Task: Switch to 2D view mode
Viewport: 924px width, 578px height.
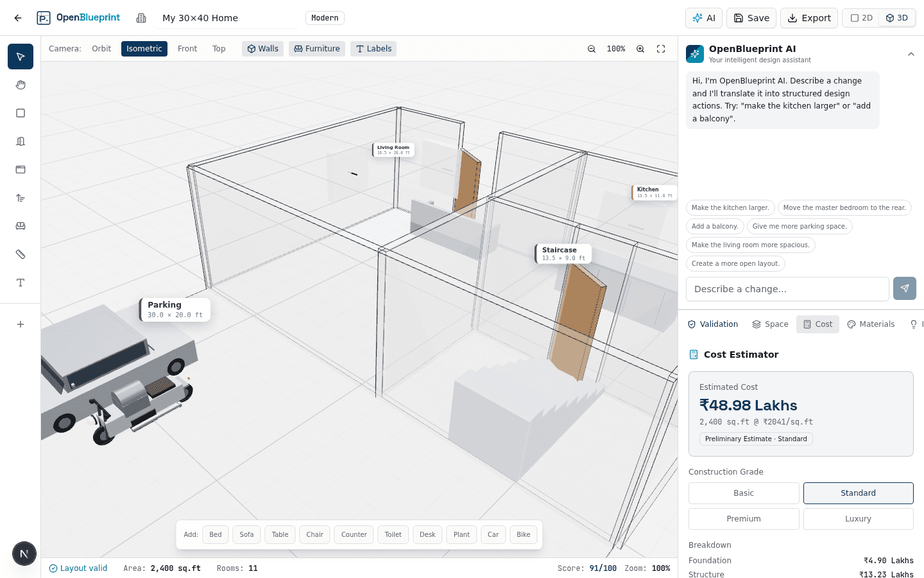Action: coord(861,18)
